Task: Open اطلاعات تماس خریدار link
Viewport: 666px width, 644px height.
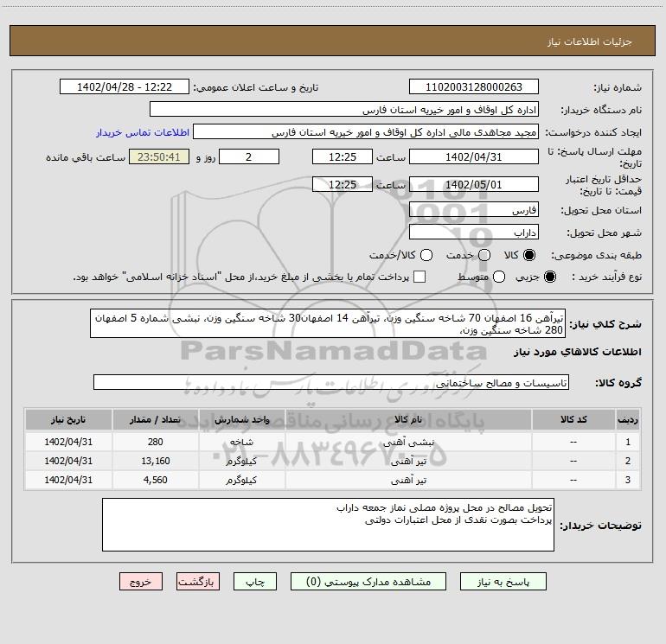Action: [143, 132]
